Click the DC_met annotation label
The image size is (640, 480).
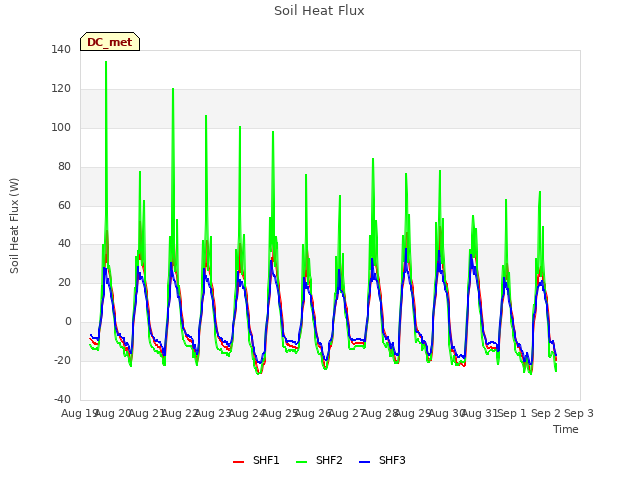tap(110, 42)
